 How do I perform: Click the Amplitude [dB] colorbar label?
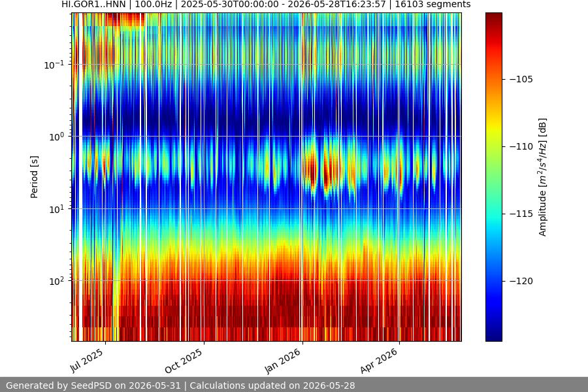[543, 177]
